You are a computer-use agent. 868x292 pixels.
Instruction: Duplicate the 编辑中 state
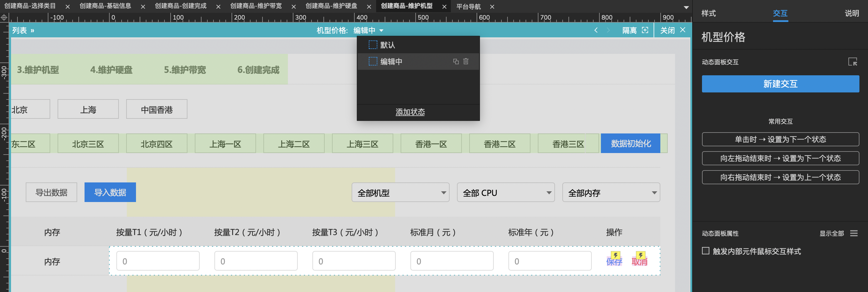coord(456,61)
